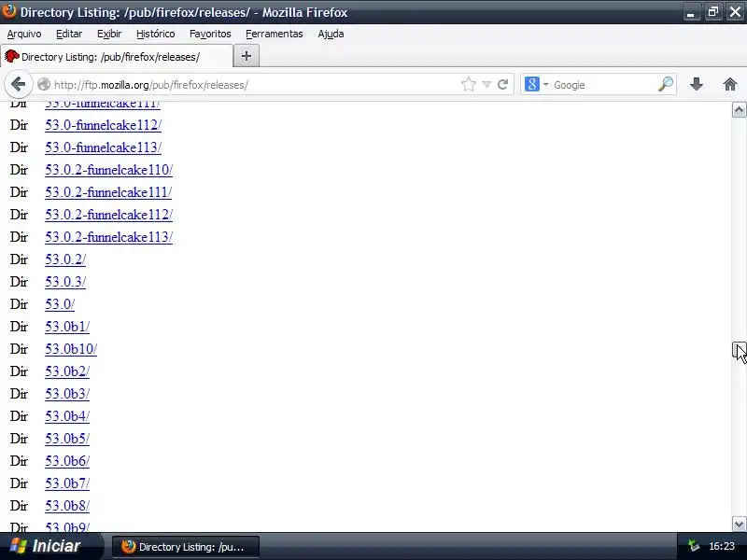Go to the home page icon

point(729,85)
